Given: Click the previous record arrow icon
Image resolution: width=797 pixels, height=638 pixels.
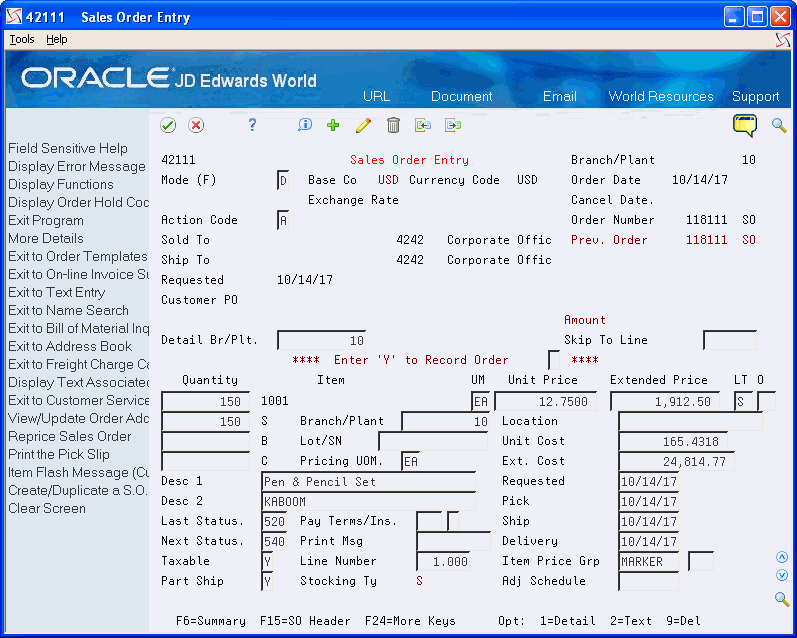Looking at the screenshot, I should pos(422,125).
